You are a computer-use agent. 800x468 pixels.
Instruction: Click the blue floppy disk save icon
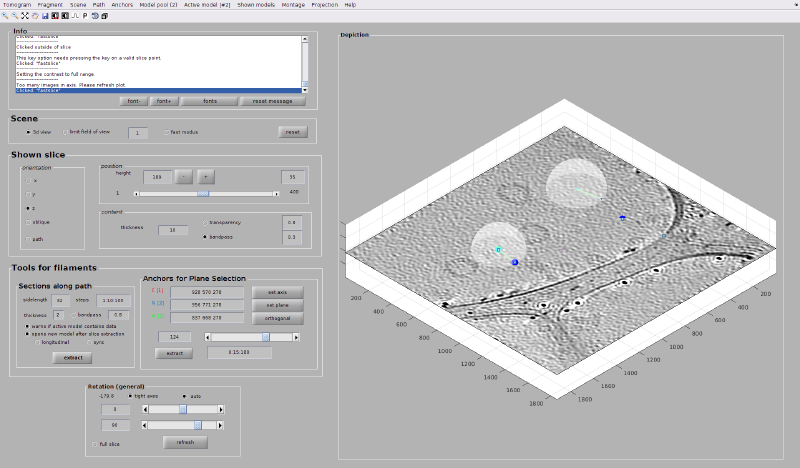pos(45,16)
